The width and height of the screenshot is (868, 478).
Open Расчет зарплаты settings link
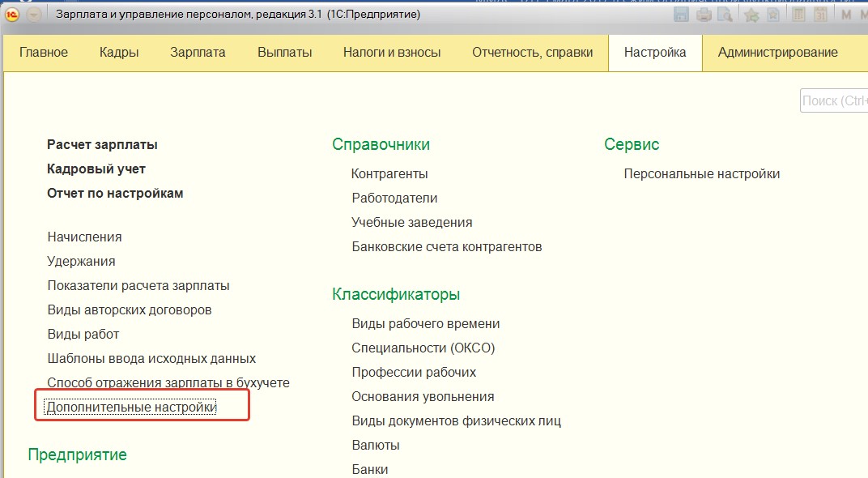(102, 145)
